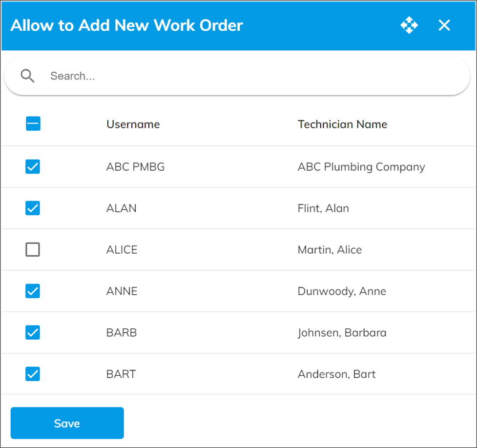477x448 pixels.
Task: Toggle the select-all header checkbox
Action: 33,123
